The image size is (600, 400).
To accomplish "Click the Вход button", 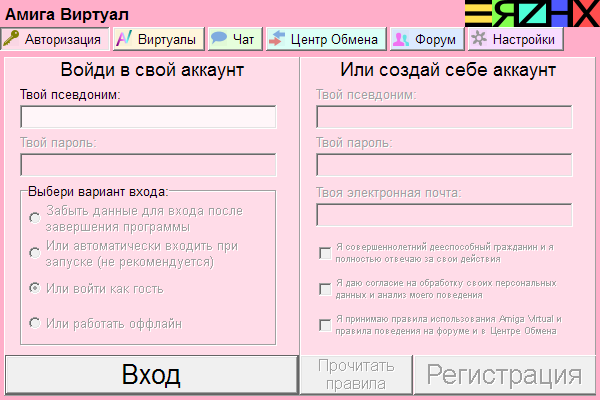I will [x=152, y=375].
